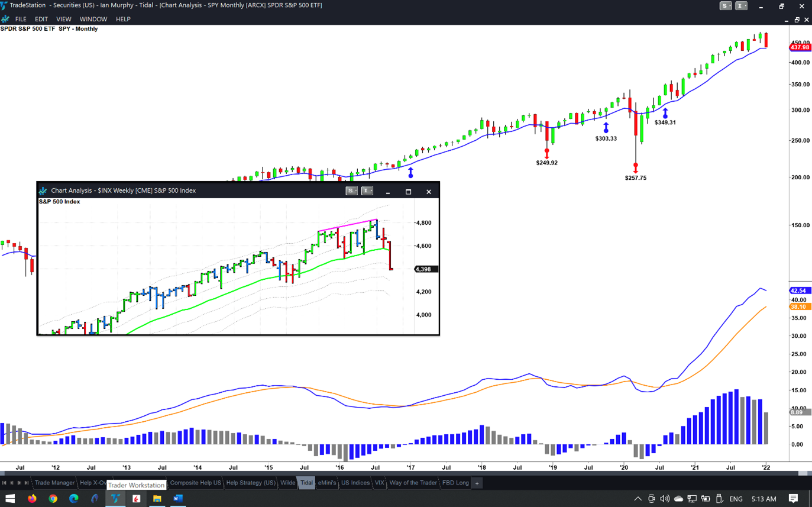
Task: Open the symbol link S button in main title bar
Action: [725, 6]
